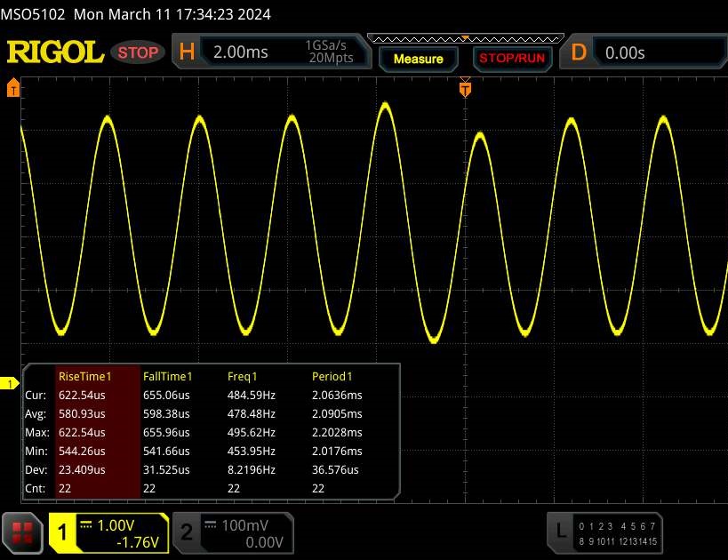Click channel 1 scale 1.00V
The width and height of the screenshot is (728, 560).
[116, 525]
